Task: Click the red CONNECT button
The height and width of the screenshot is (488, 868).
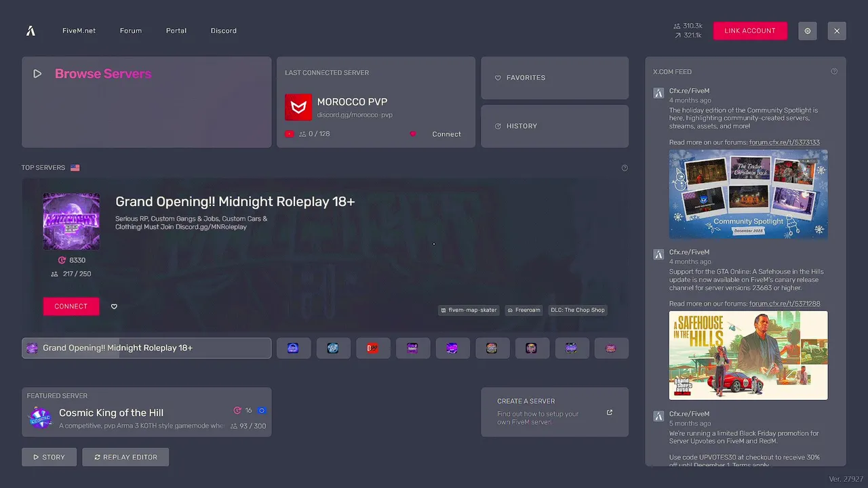Action: [71, 306]
